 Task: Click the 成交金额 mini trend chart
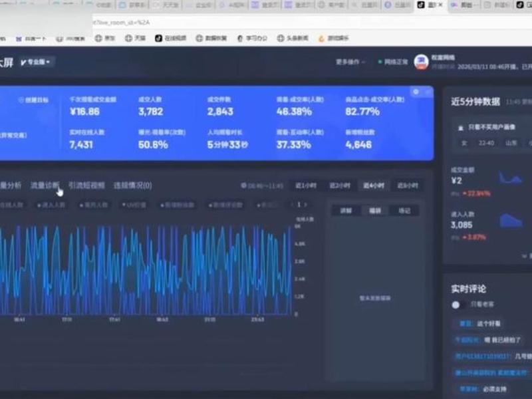pyautogui.click(x=510, y=178)
